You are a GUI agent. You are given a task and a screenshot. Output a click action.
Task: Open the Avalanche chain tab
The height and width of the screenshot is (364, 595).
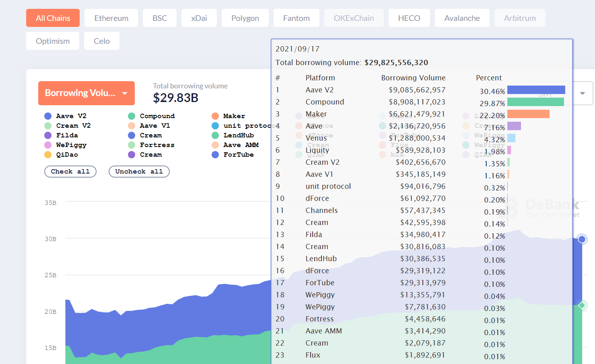(x=462, y=18)
